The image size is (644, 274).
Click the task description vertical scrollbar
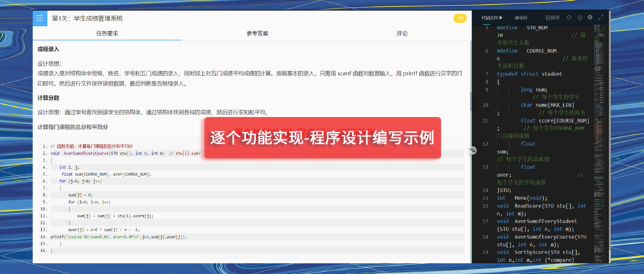pos(471,101)
